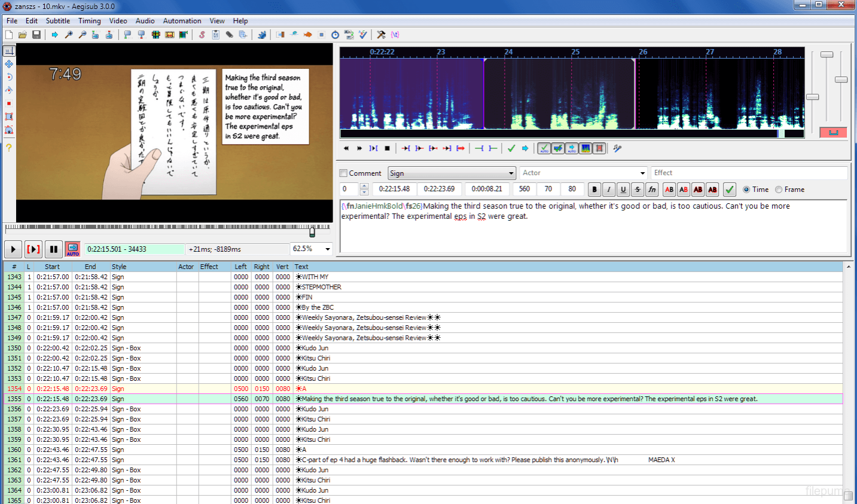
Task: Select the Frame radio button
Action: 779,190
